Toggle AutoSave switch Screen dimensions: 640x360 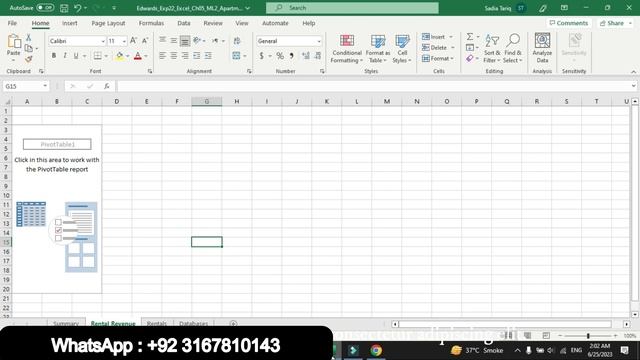point(45,8)
